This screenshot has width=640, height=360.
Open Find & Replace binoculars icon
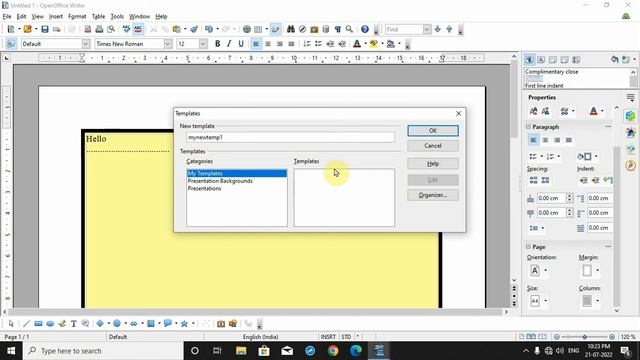[x=291, y=29]
